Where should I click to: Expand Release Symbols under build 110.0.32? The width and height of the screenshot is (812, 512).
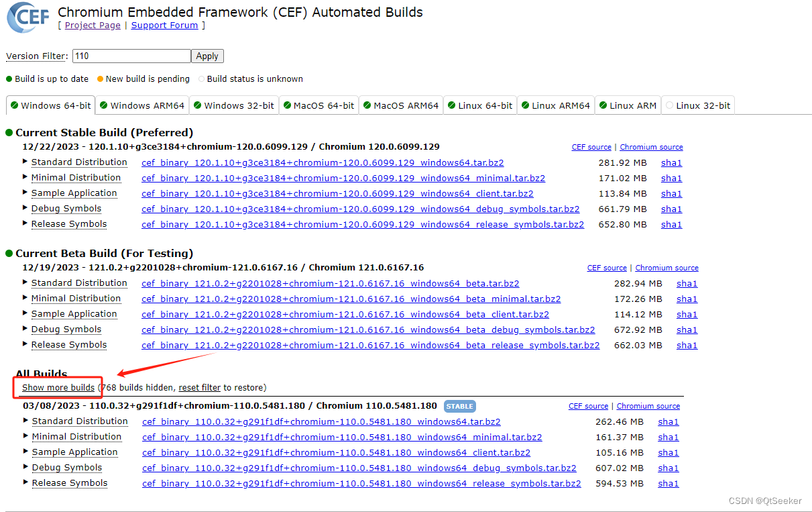(x=70, y=483)
